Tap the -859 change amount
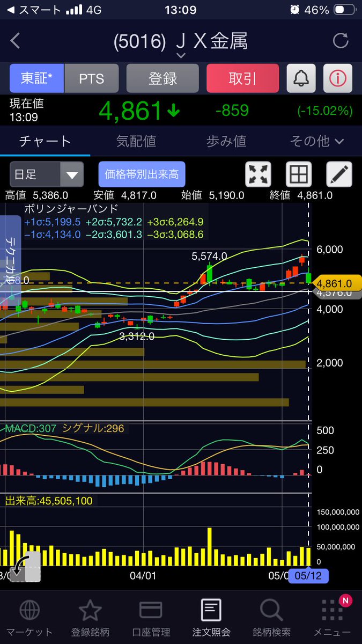This screenshot has width=362, height=644. click(232, 111)
